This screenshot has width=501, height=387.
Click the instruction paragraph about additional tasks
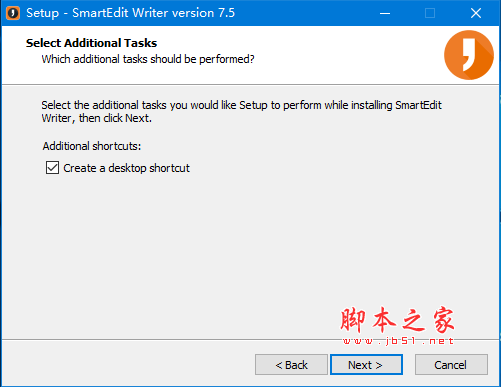click(x=241, y=112)
